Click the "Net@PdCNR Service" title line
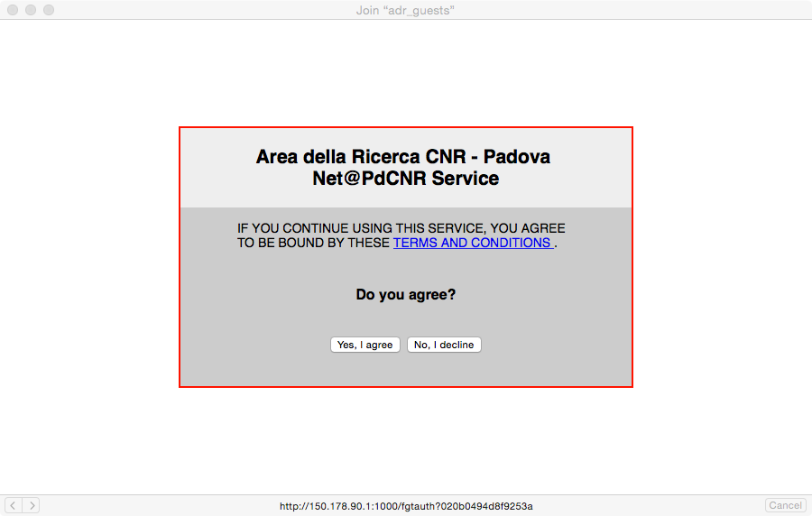Screen dimensions: 812x516 pyautogui.click(x=406, y=178)
